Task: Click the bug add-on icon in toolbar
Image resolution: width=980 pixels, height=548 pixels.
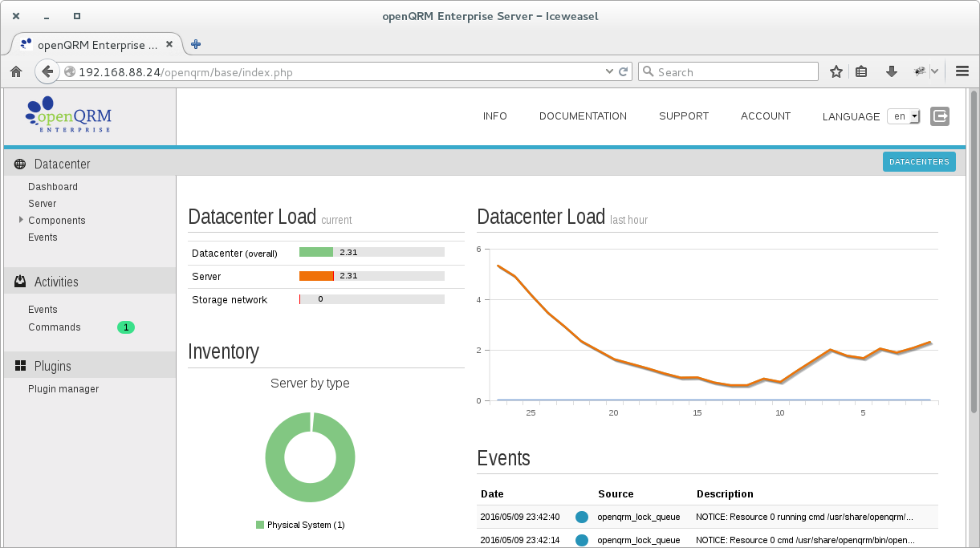Action: click(x=920, y=72)
